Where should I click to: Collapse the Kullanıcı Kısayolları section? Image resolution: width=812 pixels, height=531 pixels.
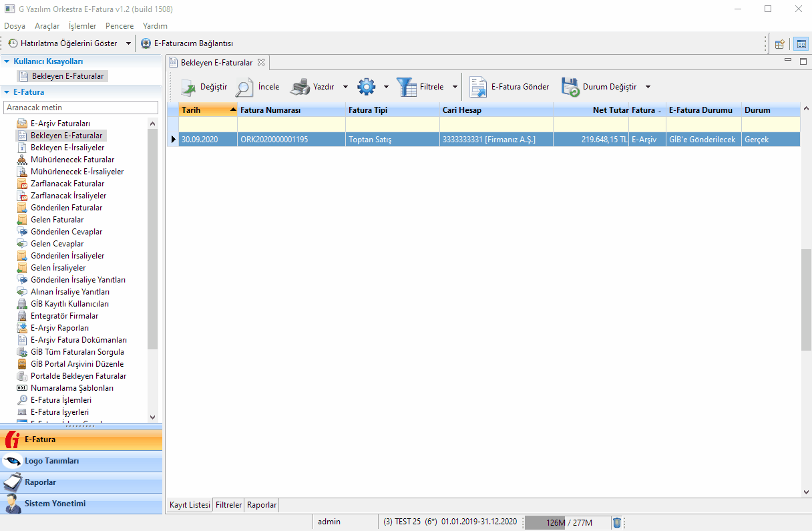pos(7,61)
